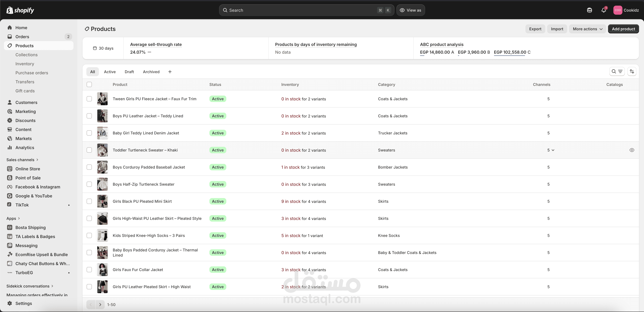Click the Export button
Viewport: 644px width, 312px height.
(x=535, y=29)
